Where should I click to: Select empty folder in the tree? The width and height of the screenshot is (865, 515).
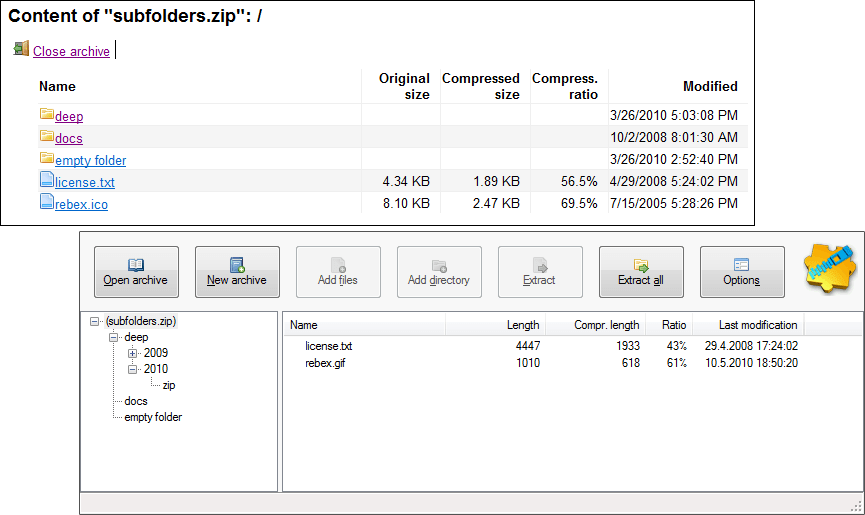(153, 417)
